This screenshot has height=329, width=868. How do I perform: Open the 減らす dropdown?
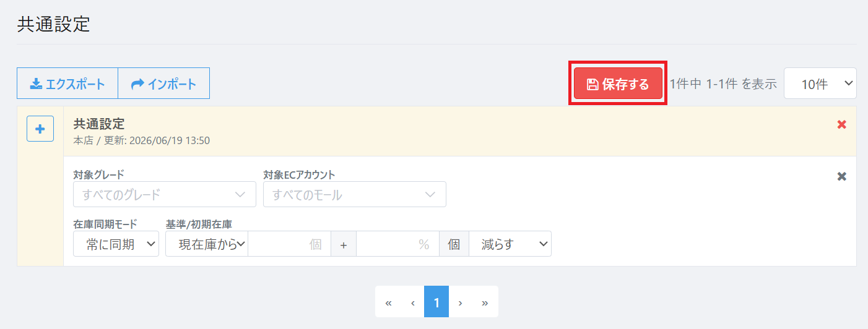point(510,244)
